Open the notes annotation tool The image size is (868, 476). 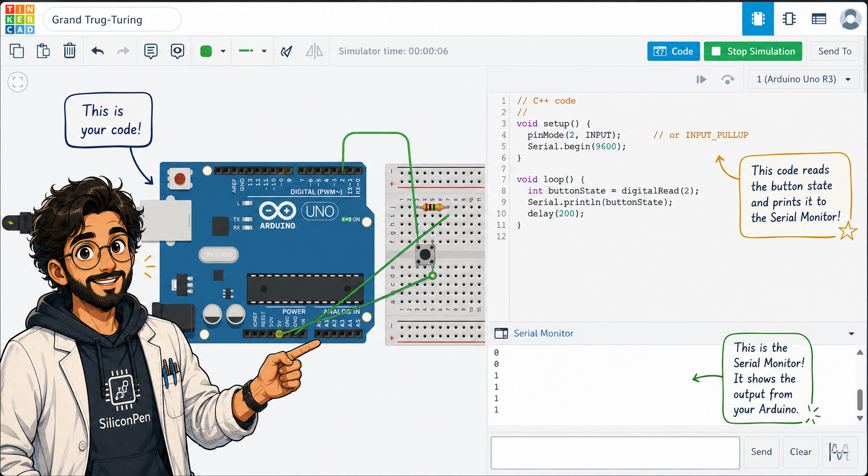click(x=151, y=51)
